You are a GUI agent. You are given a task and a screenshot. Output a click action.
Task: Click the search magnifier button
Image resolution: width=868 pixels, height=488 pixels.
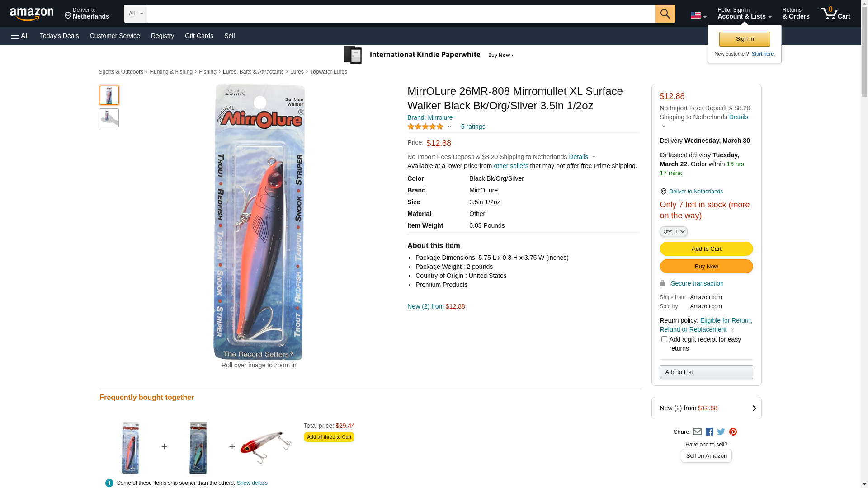point(665,14)
